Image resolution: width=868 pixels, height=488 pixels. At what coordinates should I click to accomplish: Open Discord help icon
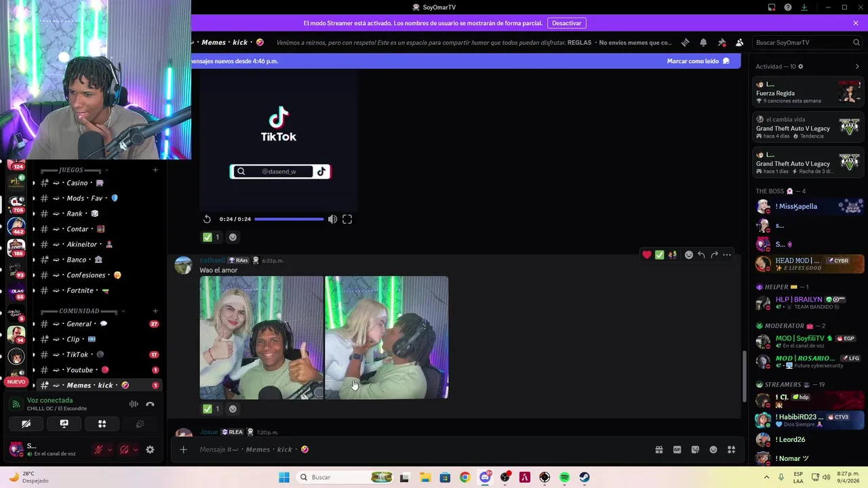[x=788, y=7]
